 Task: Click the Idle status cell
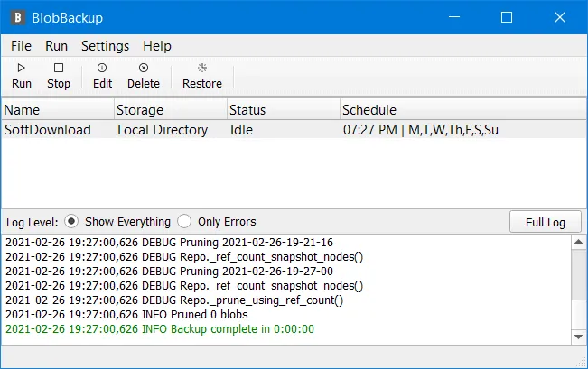(241, 130)
